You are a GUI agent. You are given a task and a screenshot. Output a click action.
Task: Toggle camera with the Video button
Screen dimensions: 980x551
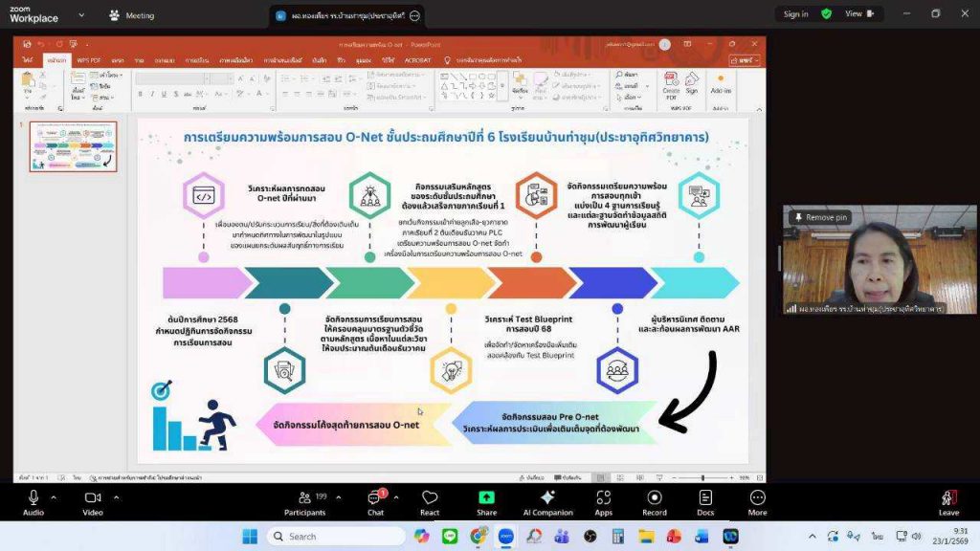(x=93, y=501)
